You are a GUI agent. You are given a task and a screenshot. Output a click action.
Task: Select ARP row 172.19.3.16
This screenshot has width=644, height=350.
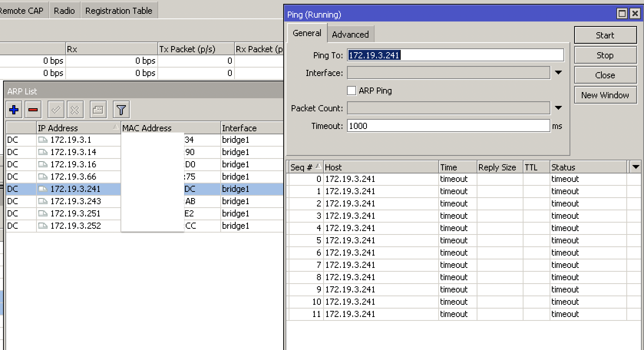click(x=144, y=164)
